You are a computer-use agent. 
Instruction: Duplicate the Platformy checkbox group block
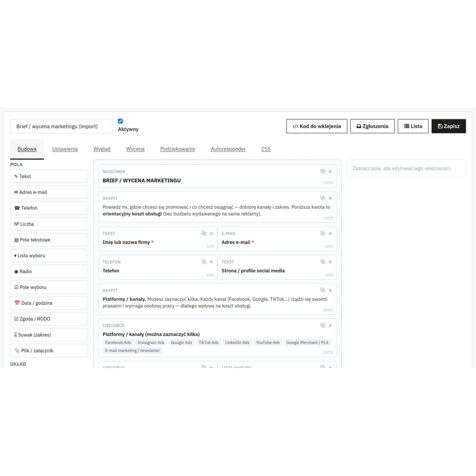coord(323,325)
